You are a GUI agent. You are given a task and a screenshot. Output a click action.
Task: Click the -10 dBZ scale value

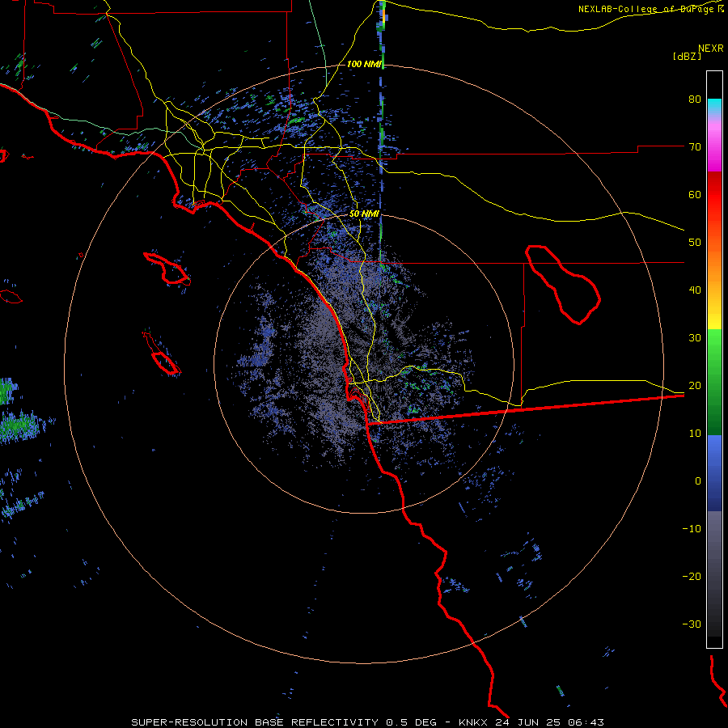pos(692,529)
